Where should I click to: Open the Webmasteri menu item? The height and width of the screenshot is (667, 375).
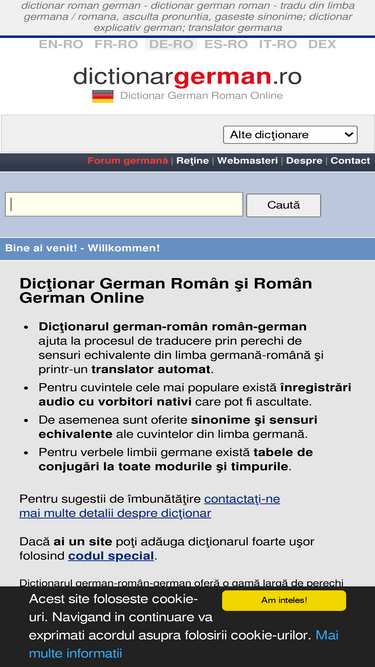[x=247, y=161]
